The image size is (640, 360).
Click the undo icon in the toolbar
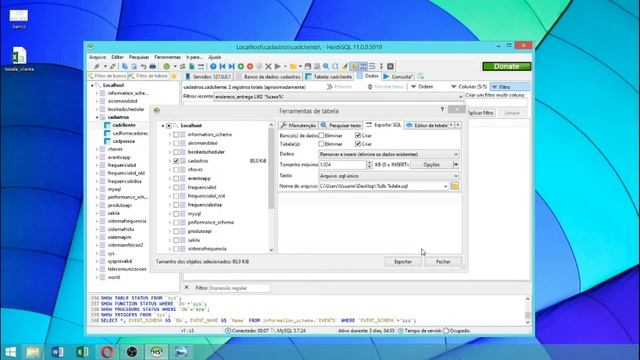pos(143,66)
